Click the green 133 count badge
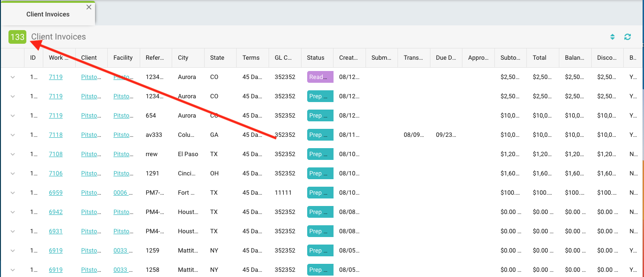This screenshot has width=644, height=277. coord(17,37)
